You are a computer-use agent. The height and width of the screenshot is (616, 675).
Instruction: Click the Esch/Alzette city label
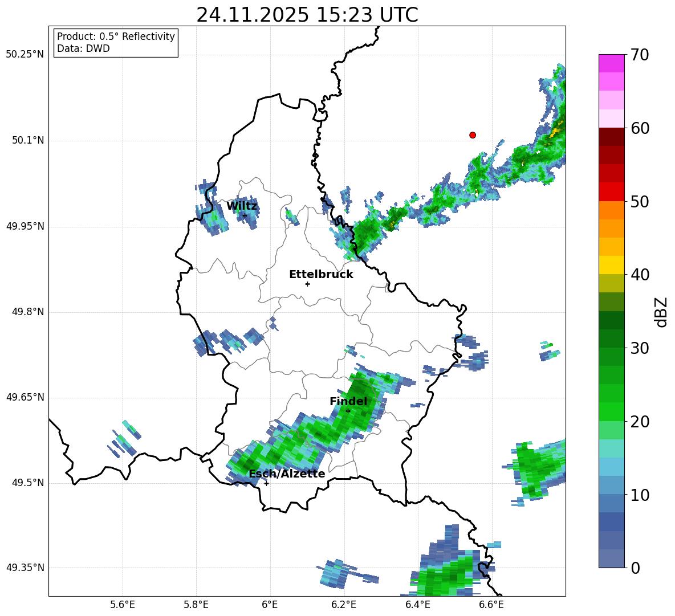click(287, 474)
